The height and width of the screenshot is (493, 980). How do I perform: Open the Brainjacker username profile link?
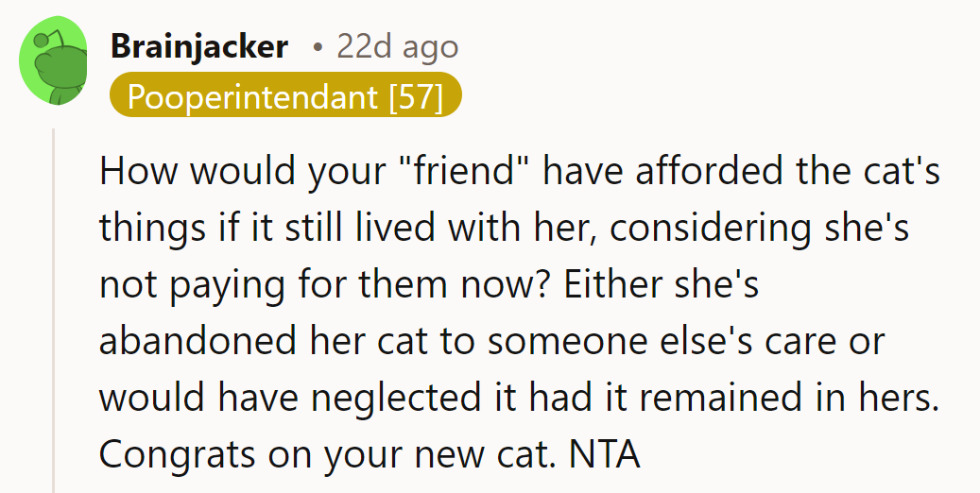coord(198,46)
